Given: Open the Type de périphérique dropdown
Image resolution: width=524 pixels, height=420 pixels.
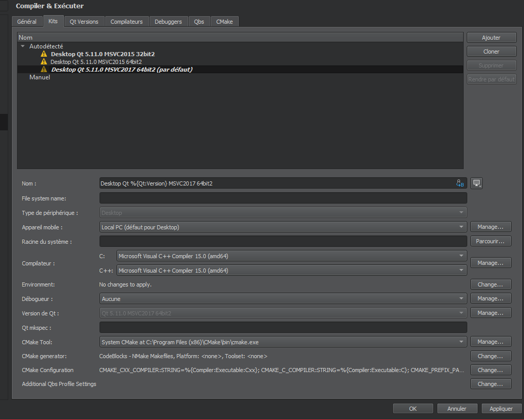Looking at the screenshot, I should pyautogui.click(x=283, y=213).
